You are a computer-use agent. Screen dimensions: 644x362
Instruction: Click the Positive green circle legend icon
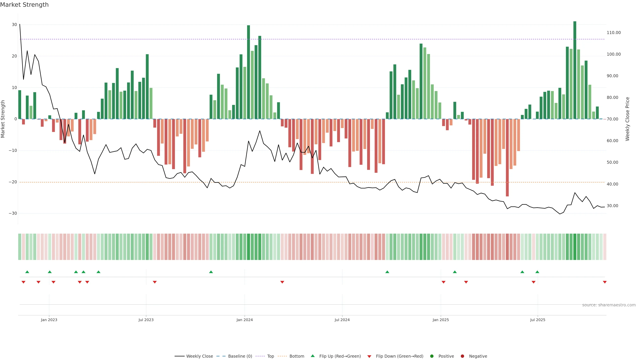(x=432, y=356)
